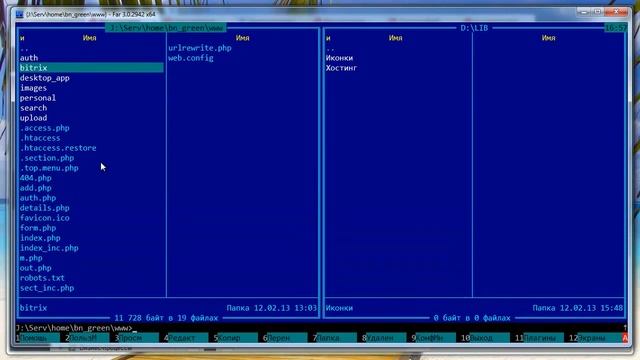Click the right panel date 'Папка 12.02.13 15:48'
Image resolution: width=640 pixels, height=360 pixels.
(578, 308)
